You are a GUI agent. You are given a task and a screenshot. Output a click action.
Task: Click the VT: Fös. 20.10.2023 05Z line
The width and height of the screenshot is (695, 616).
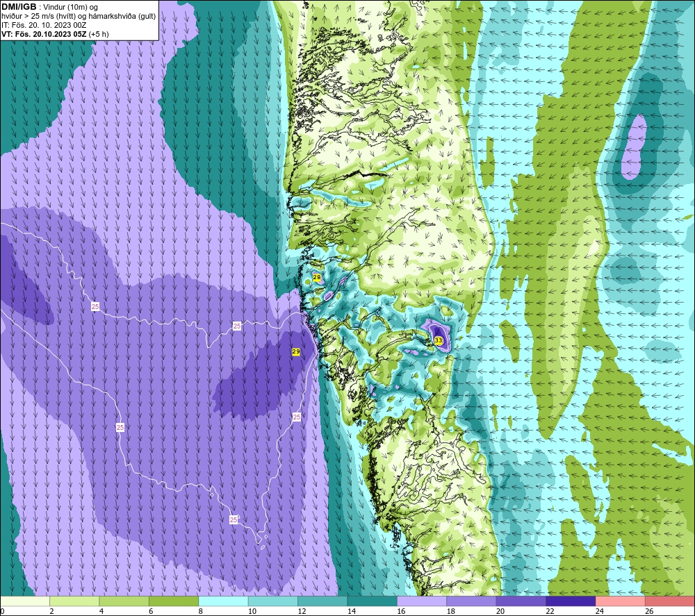[x=55, y=34]
